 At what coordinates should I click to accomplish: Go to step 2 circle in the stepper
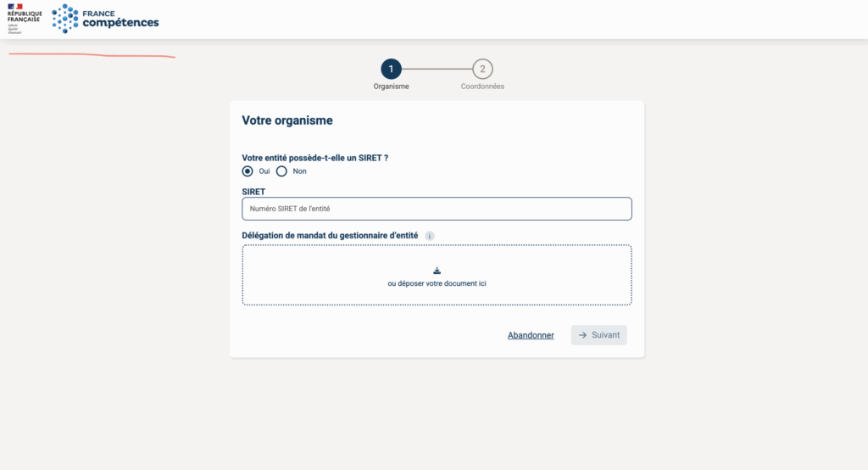click(482, 70)
